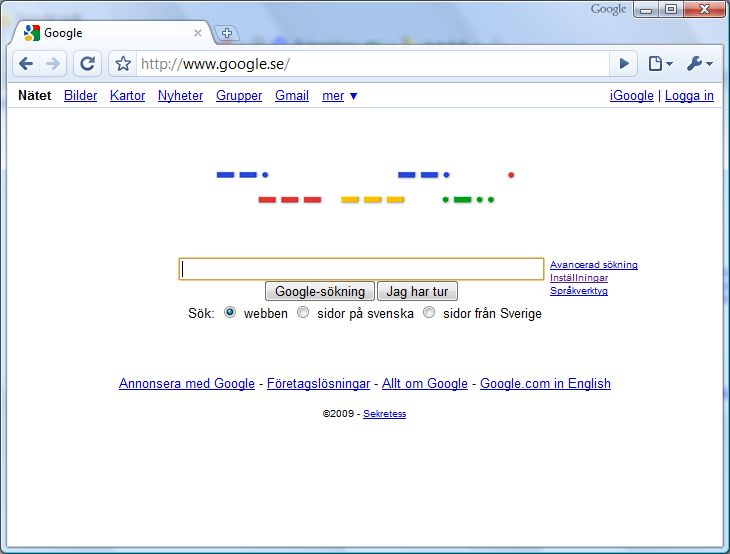Click the Go arrow beside the address bar
This screenshot has width=730, height=554.
click(624, 64)
